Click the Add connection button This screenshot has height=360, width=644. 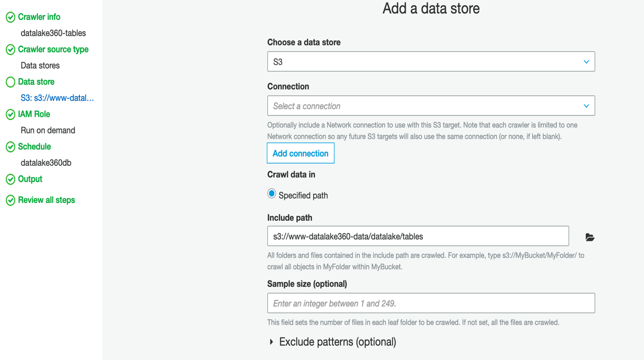pos(300,153)
